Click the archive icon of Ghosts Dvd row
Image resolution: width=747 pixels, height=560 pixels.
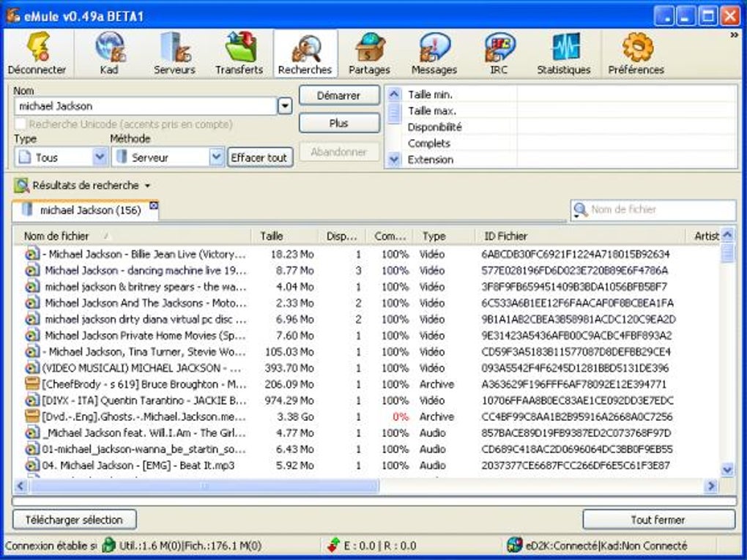click(32, 417)
